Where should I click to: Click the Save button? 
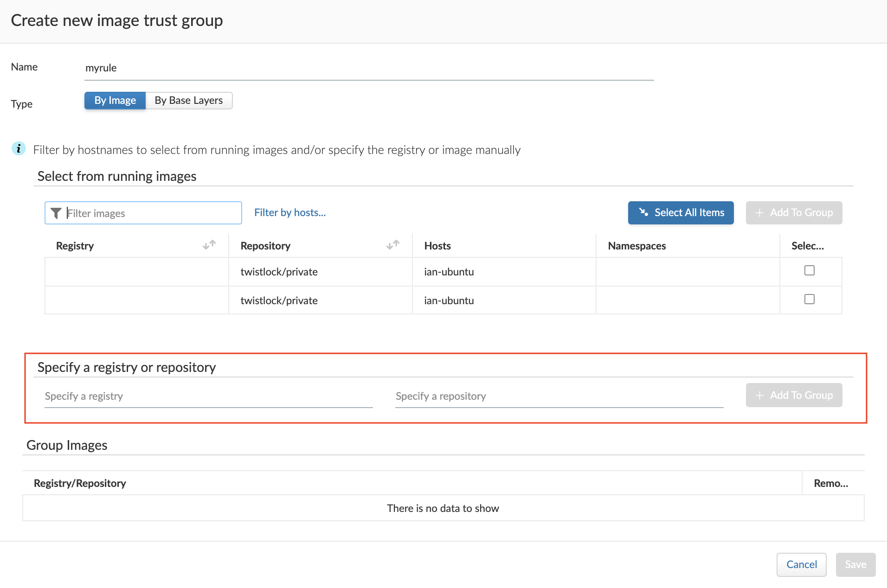(856, 564)
